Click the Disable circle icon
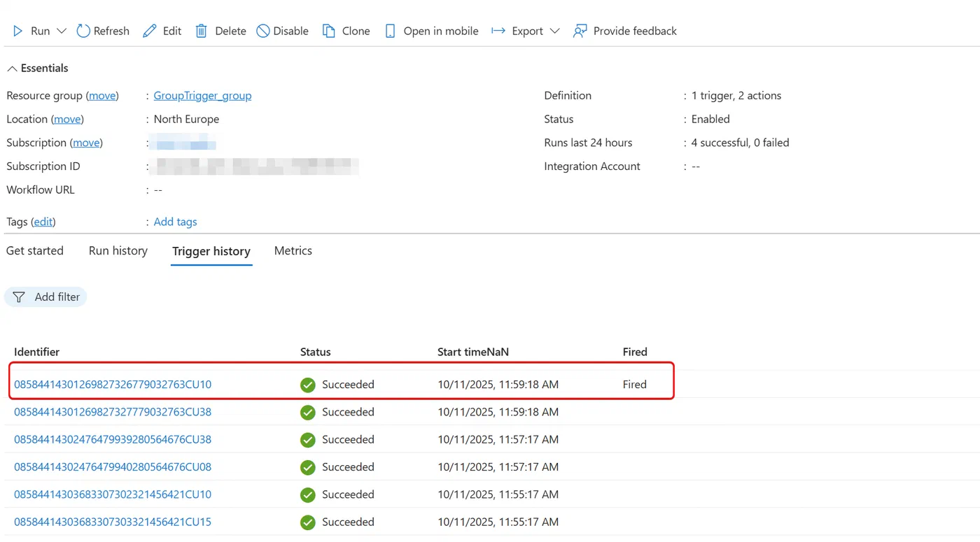Image resolution: width=980 pixels, height=542 pixels. click(x=263, y=31)
